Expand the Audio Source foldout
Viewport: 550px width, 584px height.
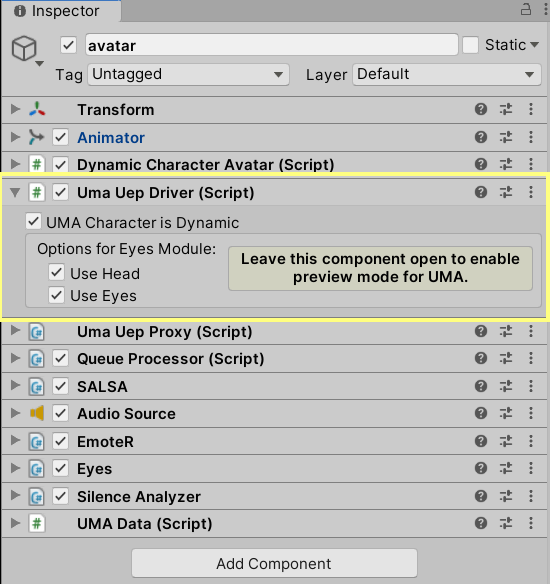pos(15,413)
